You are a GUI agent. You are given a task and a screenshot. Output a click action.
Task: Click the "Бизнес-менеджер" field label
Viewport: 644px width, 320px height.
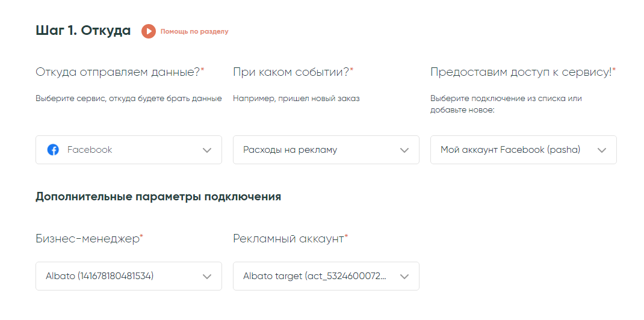pyautogui.click(x=88, y=239)
